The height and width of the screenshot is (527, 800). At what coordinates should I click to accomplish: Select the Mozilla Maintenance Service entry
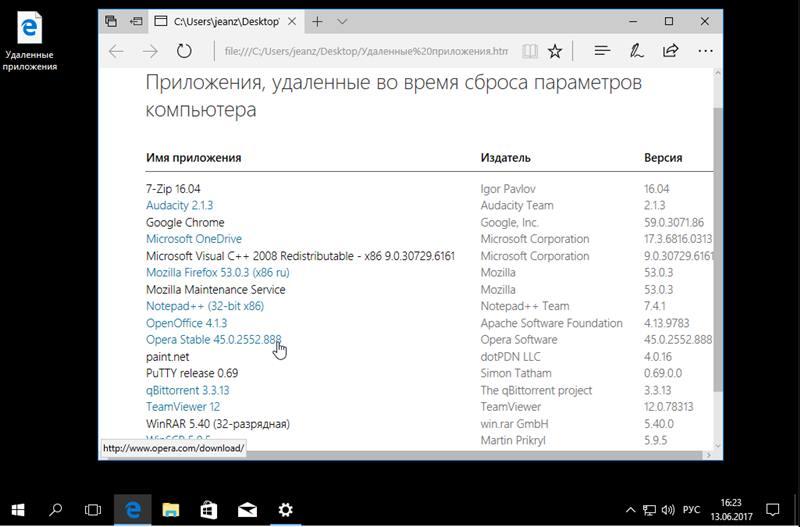pos(216,290)
